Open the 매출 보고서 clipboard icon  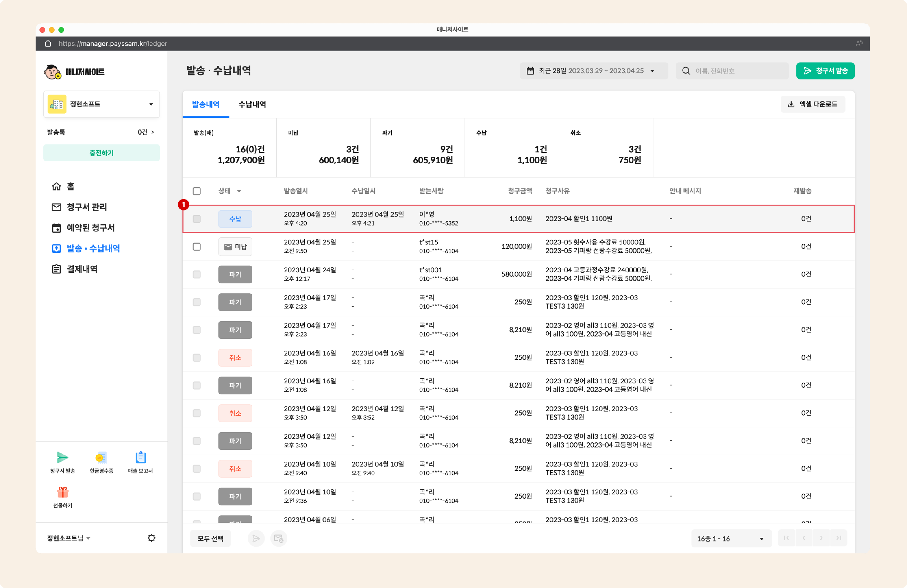(x=140, y=457)
